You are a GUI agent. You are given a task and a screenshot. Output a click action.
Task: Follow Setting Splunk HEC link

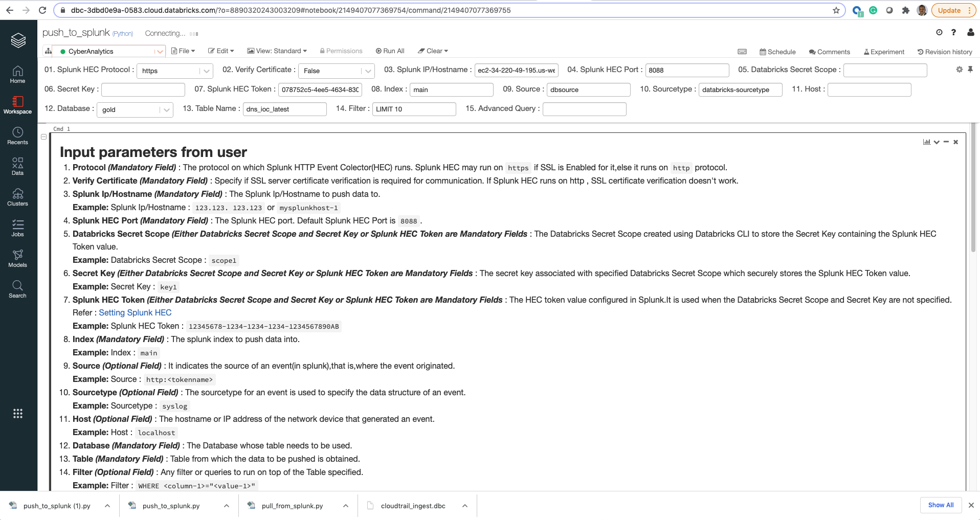[135, 312]
